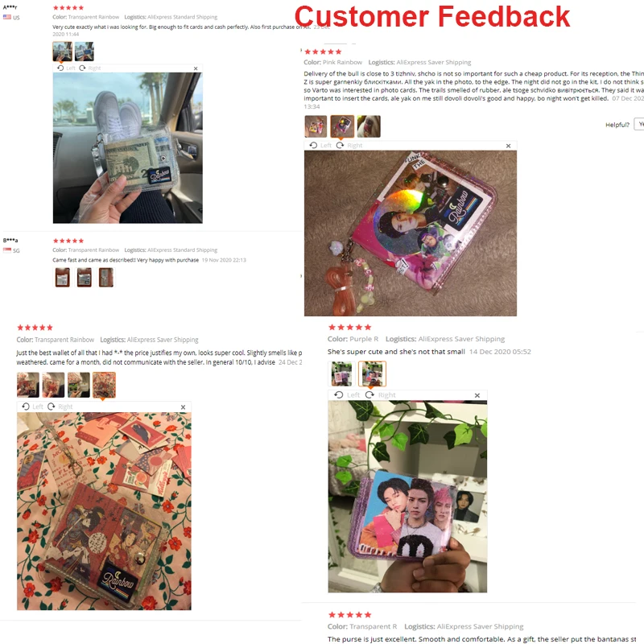Open the second thumbnail in the US review
Screen dimensions: 644x644
[85, 52]
